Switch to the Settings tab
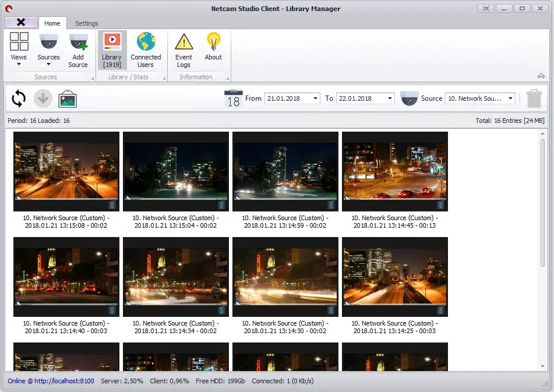Image resolution: width=554 pixels, height=392 pixels. click(86, 23)
